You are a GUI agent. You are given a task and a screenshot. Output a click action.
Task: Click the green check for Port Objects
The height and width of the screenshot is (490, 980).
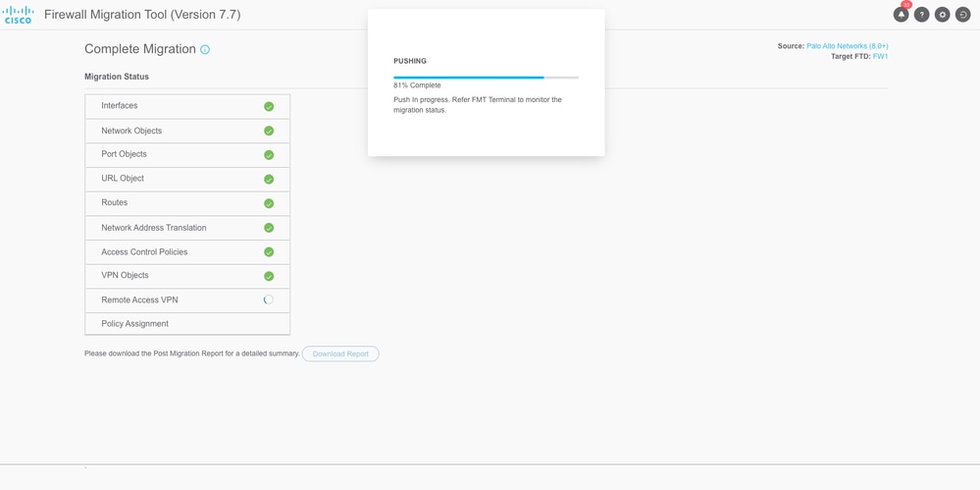269,154
